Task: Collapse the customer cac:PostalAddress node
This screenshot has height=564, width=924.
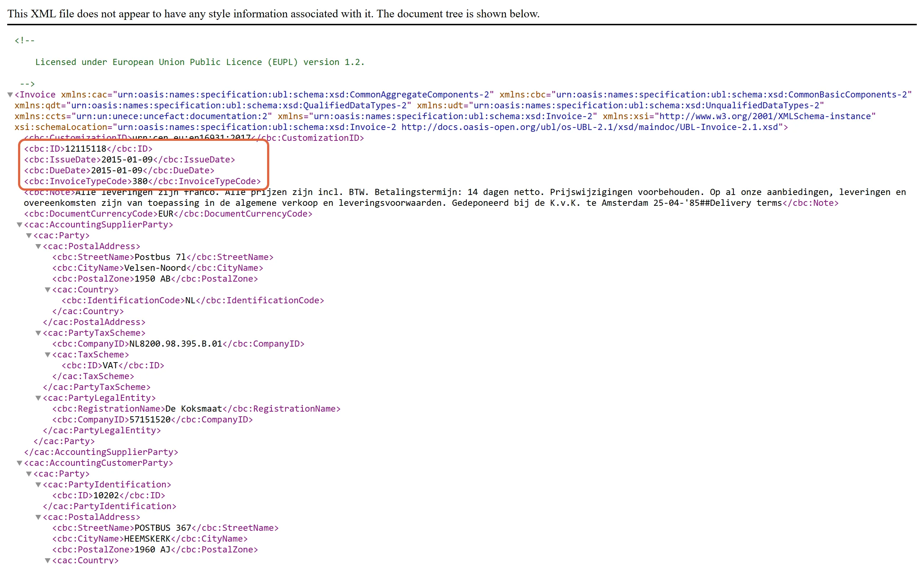Action: (38, 517)
